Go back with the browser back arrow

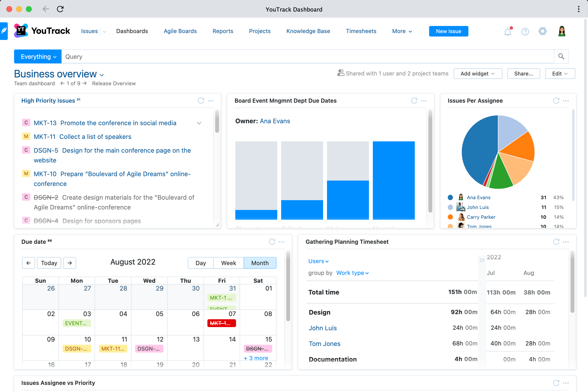pos(46,9)
